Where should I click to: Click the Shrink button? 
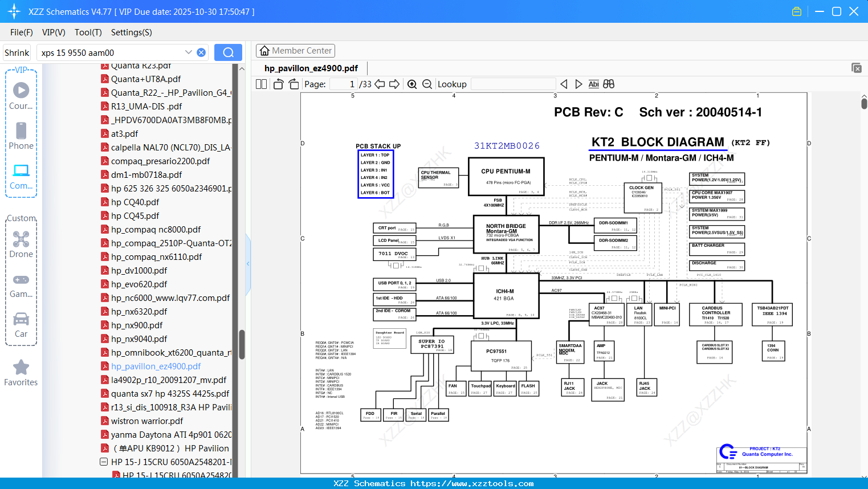click(17, 52)
